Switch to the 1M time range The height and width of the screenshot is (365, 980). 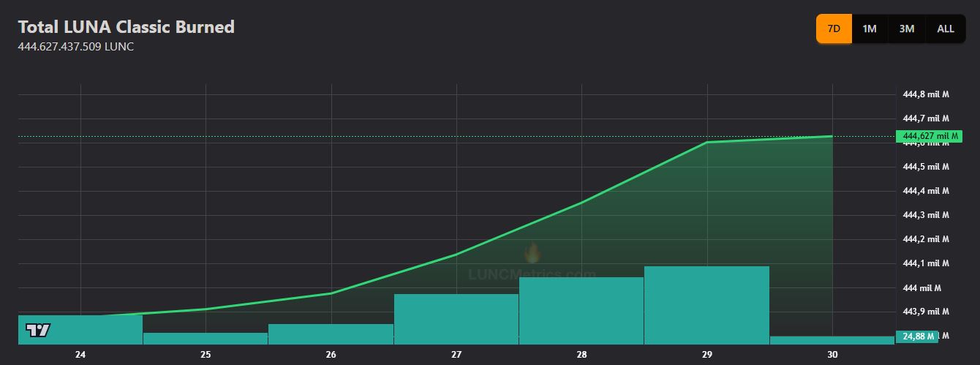(870, 29)
